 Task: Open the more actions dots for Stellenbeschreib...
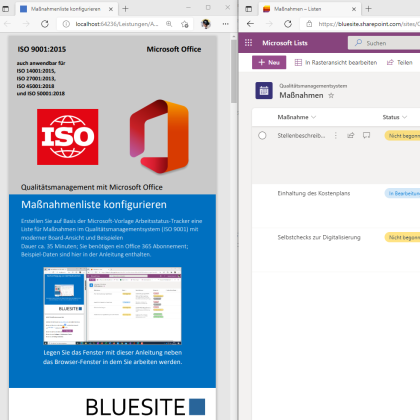pyautogui.click(x=336, y=135)
